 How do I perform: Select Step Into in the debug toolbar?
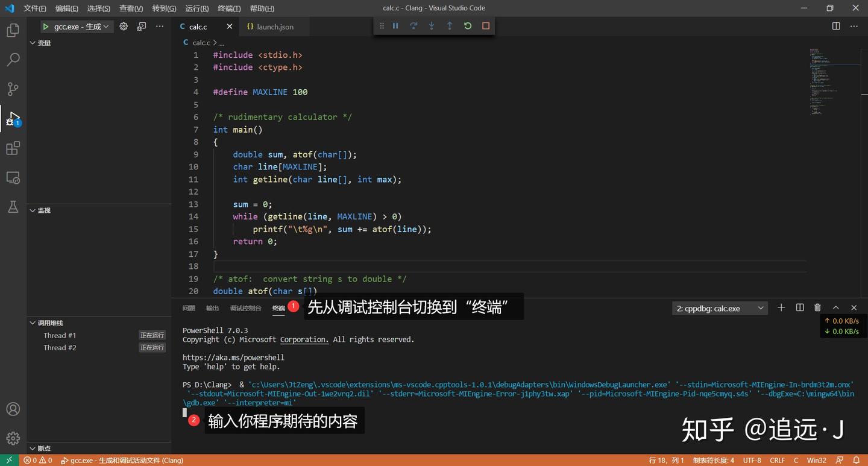(x=432, y=26)
